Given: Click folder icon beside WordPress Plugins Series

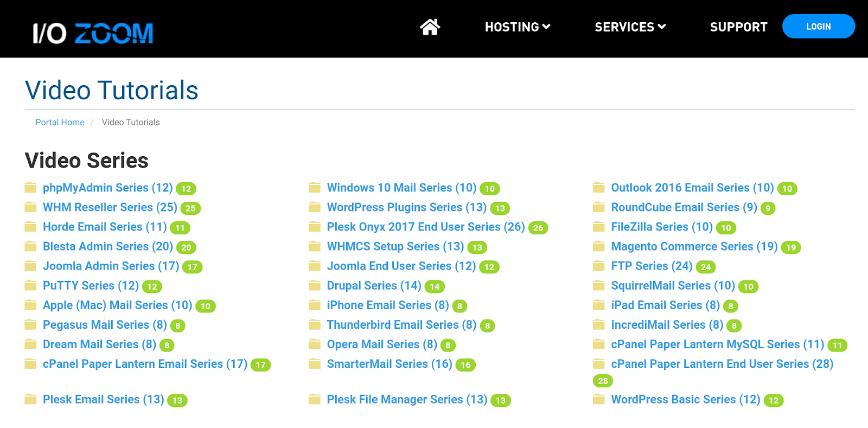Looking at the screenshot, I should (315, 207).
